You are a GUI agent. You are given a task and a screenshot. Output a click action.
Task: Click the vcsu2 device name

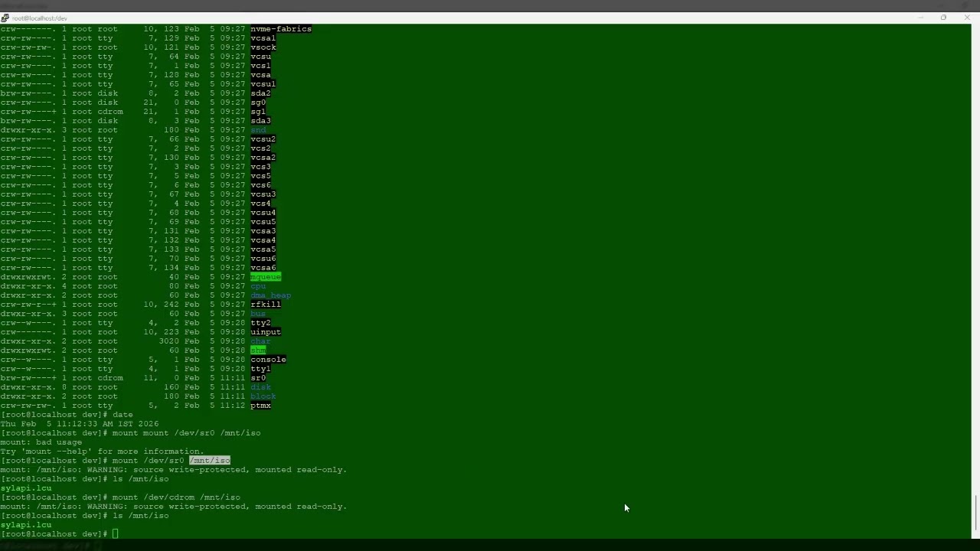[263, 139]
